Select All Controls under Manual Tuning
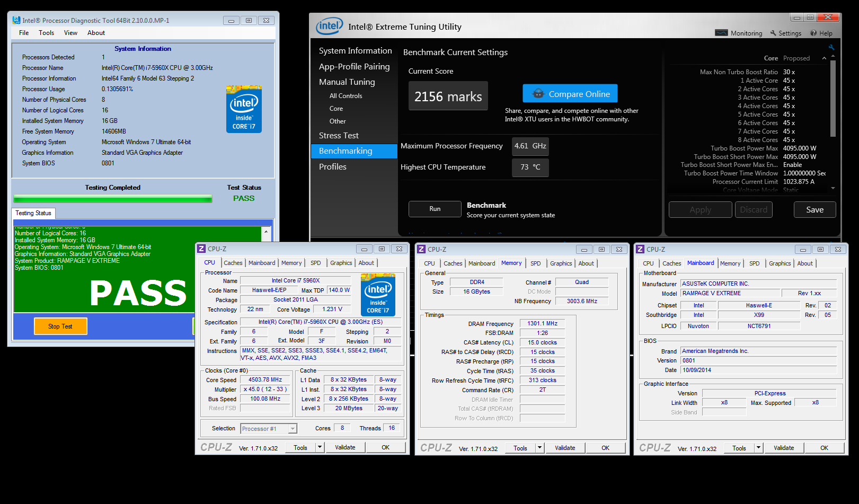 click(x=346, y=96)
